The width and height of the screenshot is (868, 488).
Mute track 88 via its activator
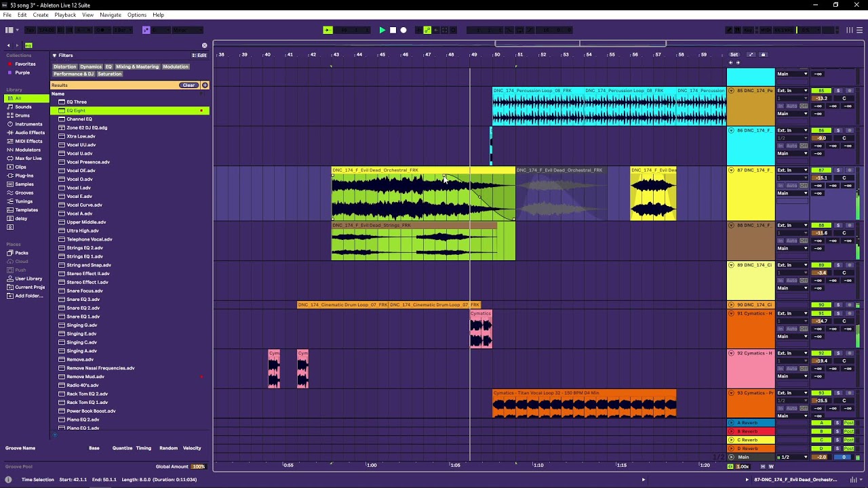(x=821, y=225)
